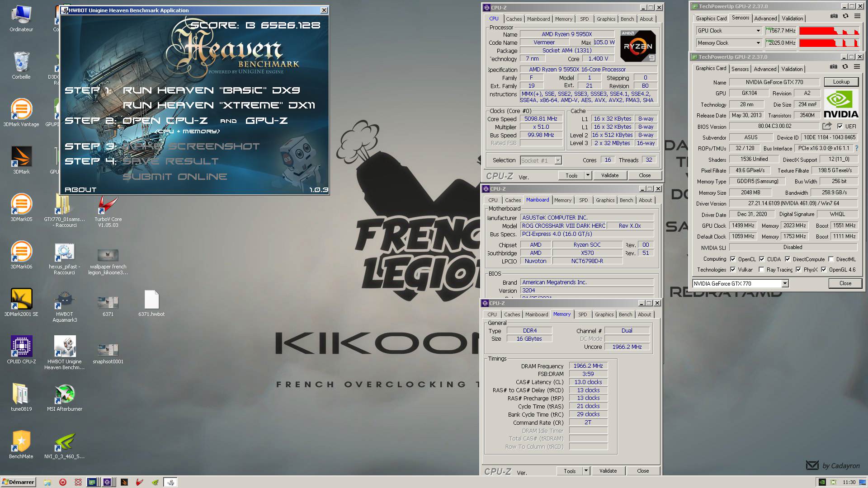The height and width of the screenshot is (488, 868).
Task: Expand the GPU Clock sensor dropdown
Action: coord(758,31)
